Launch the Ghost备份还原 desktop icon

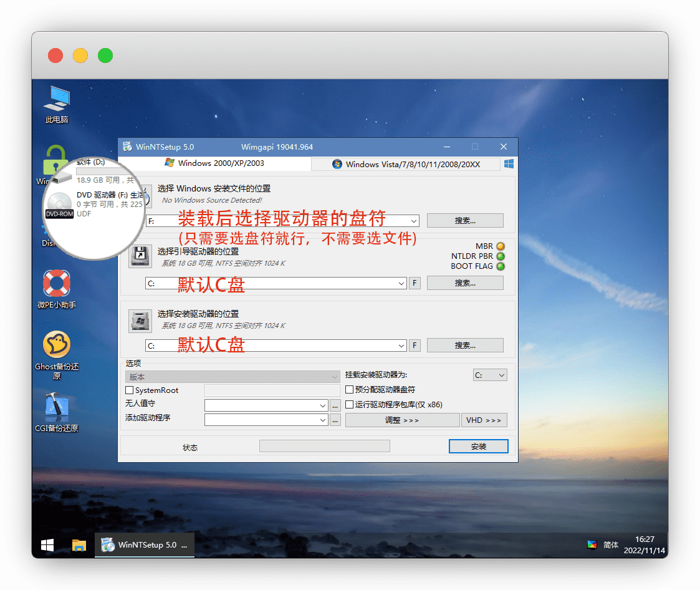pos(57,345)
